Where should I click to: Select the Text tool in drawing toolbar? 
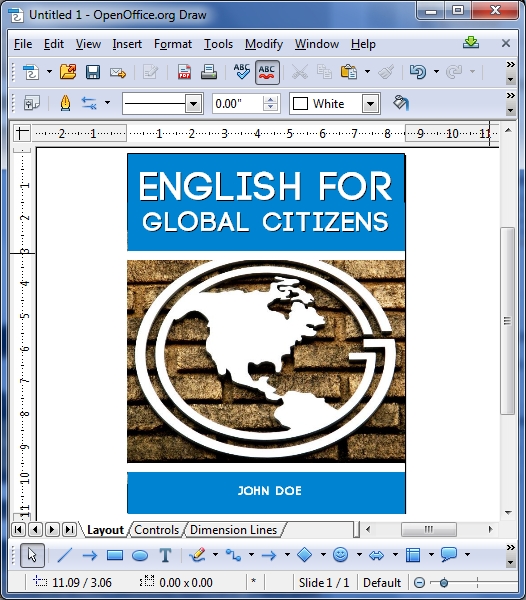(x=165, y=555)
